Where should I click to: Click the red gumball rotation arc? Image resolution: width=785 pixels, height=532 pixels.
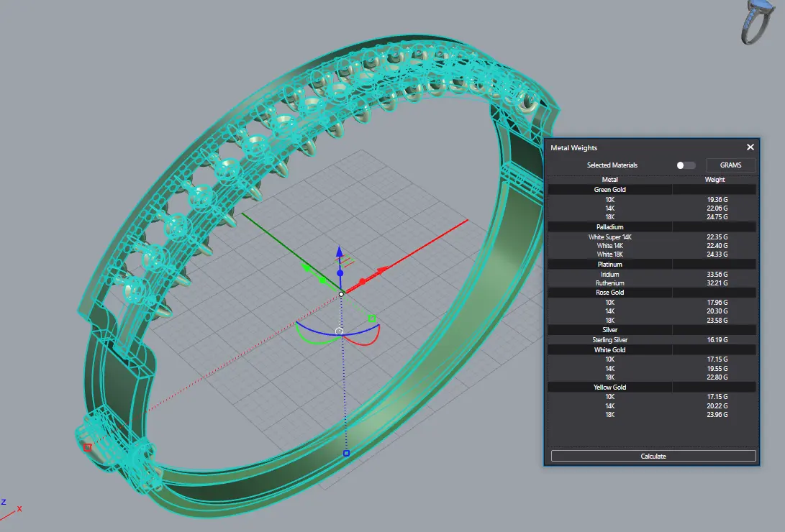pos(367,338)
